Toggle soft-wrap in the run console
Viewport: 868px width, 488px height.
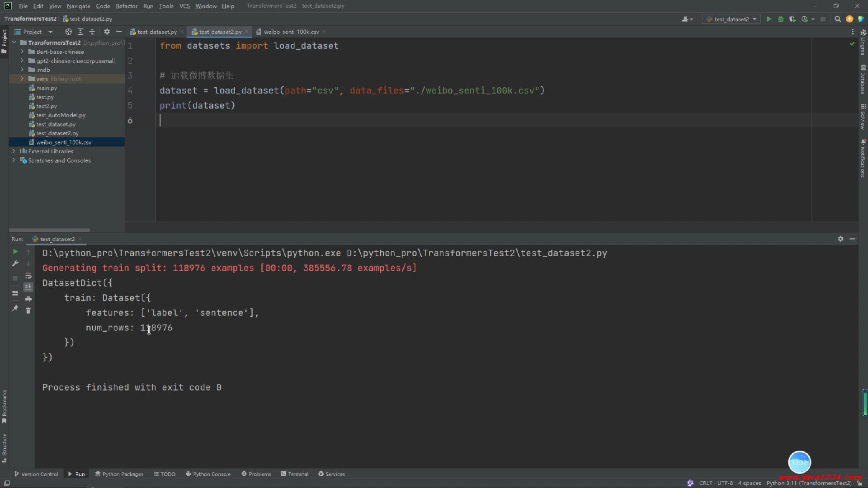point(28,276)
